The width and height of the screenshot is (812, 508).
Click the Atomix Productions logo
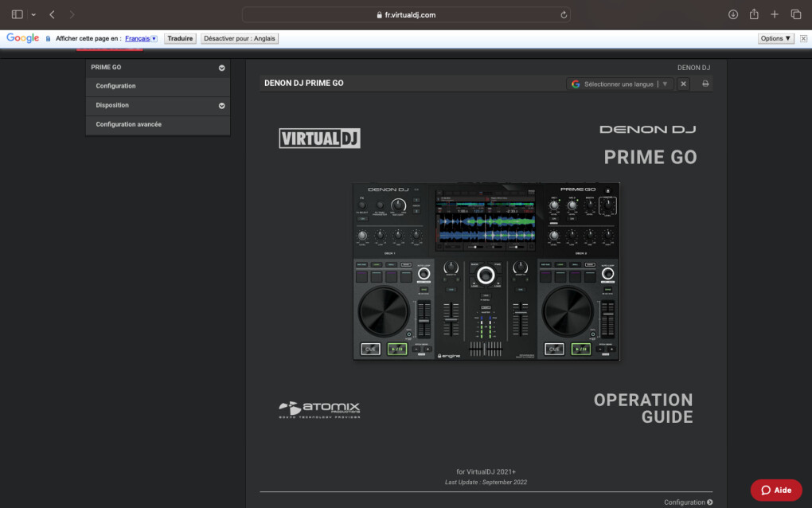319,409
